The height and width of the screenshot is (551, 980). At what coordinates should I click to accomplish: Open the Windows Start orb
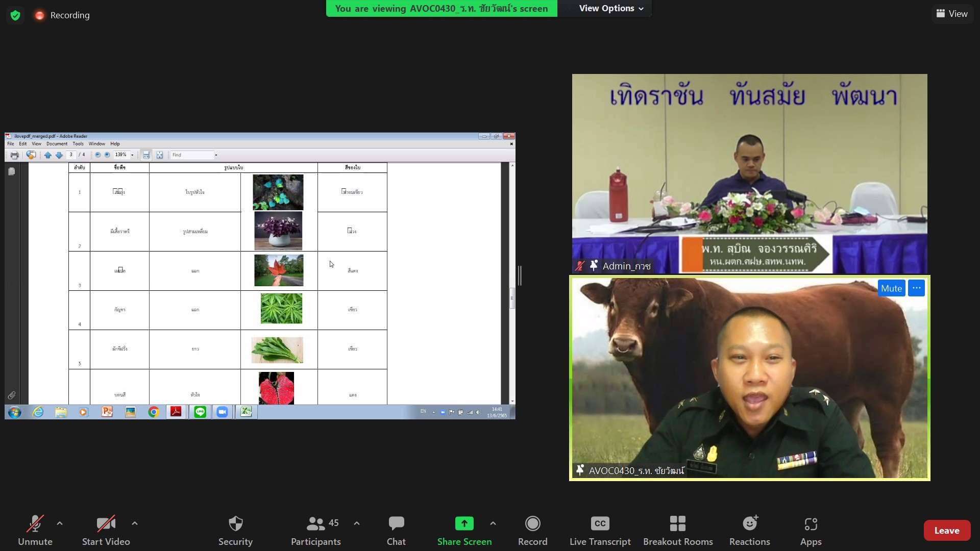(15, 412)
